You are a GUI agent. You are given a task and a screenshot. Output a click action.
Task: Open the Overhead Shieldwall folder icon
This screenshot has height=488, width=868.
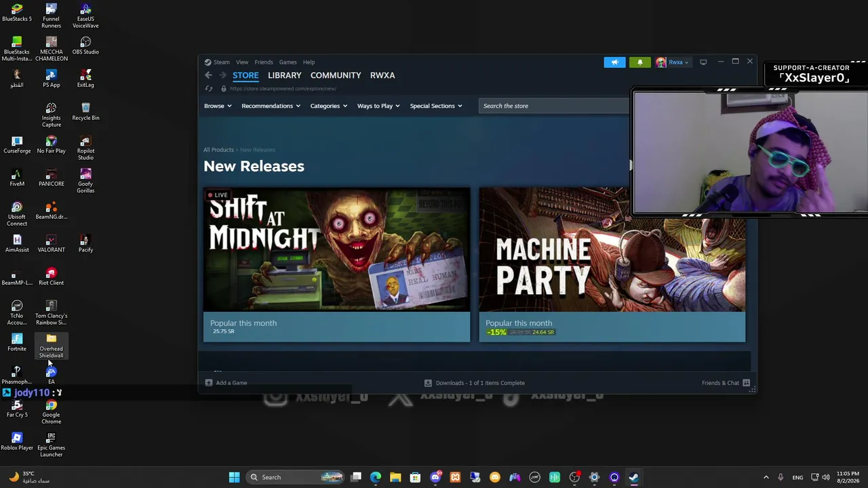pyautogui.click(x=51, y=346)
